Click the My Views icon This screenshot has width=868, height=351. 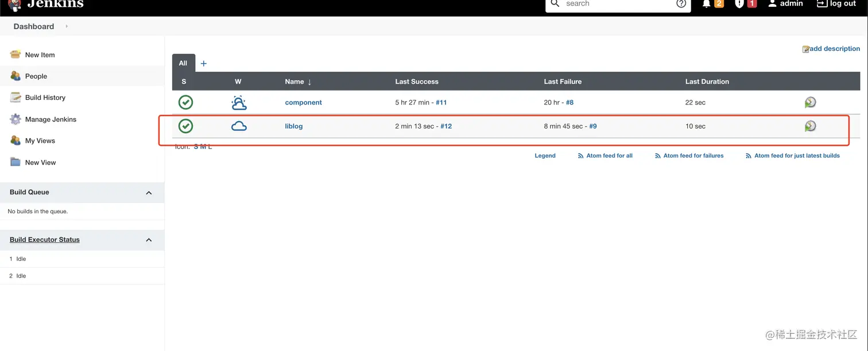(15, 141)
